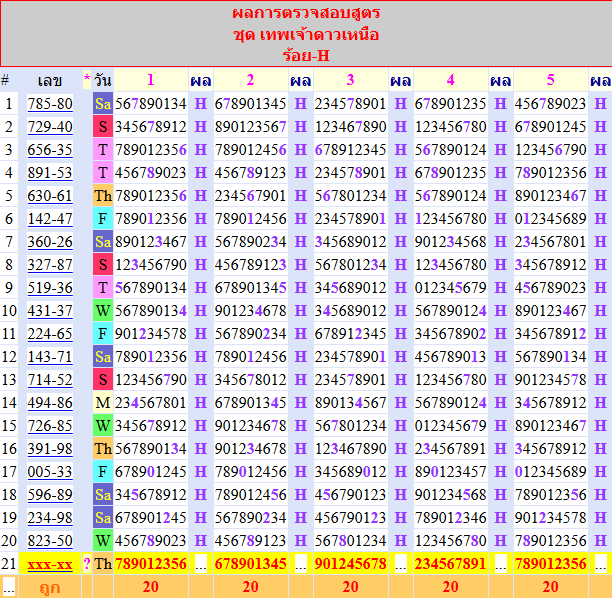This screenshot has width=612, height=598.
Task: Click the 142-47 link in row 6
Action: pyautogui.click(x=49, y=219)
